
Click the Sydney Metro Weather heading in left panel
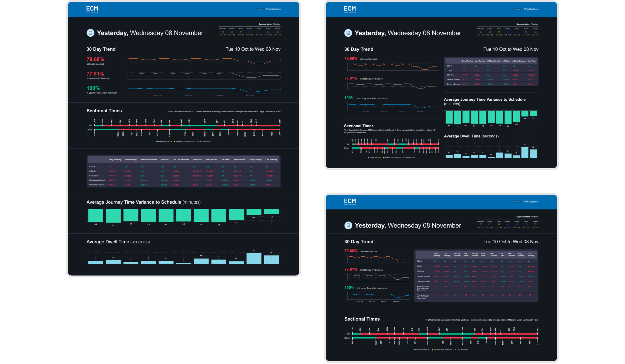coord(269,24)
